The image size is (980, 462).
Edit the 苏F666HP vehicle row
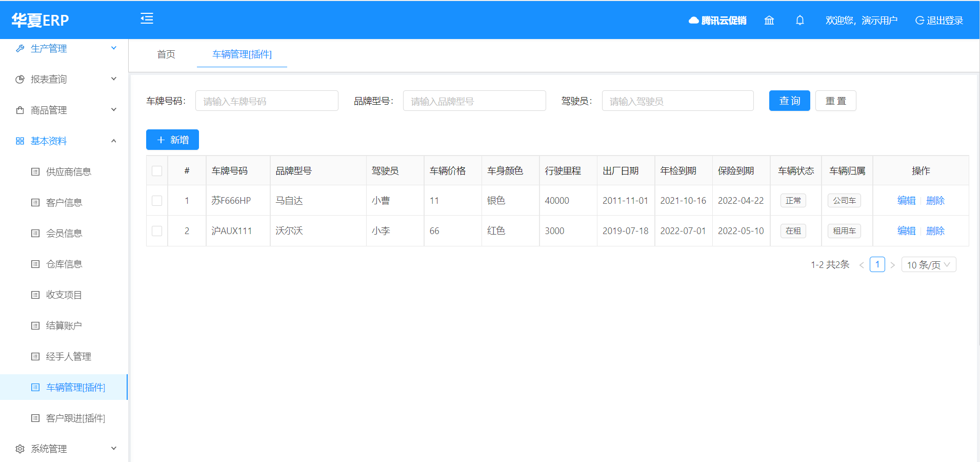[x=906, y=201]
